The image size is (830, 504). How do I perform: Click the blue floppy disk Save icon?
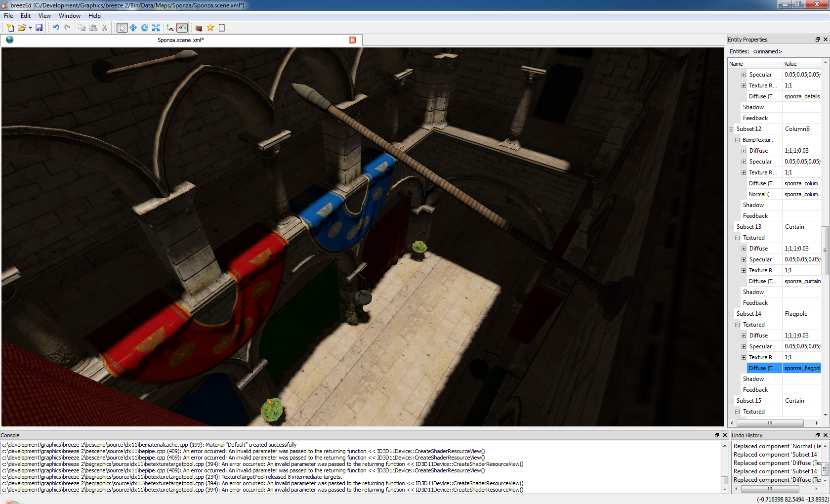click(39, 28)
